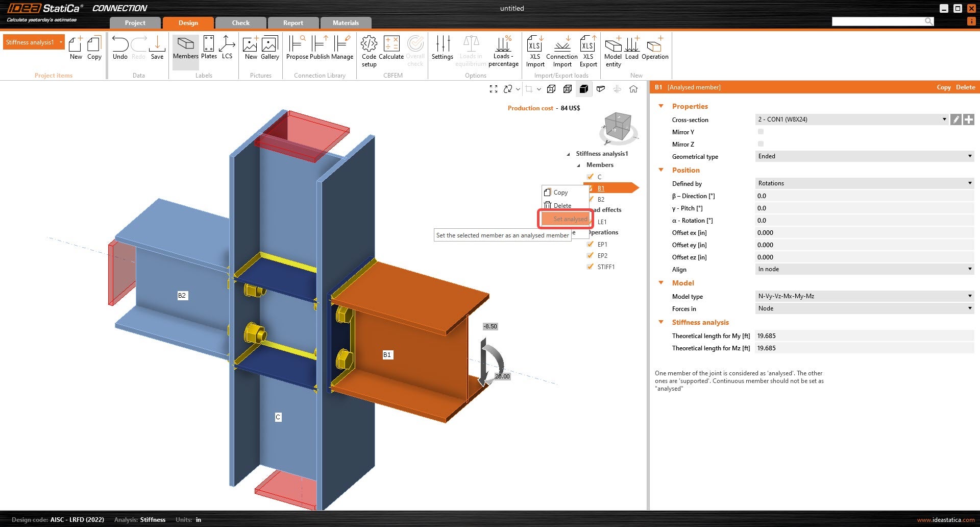Enable the Mirror Y checkbox
This screenshot has height=527, width=980.
(761, 132)
